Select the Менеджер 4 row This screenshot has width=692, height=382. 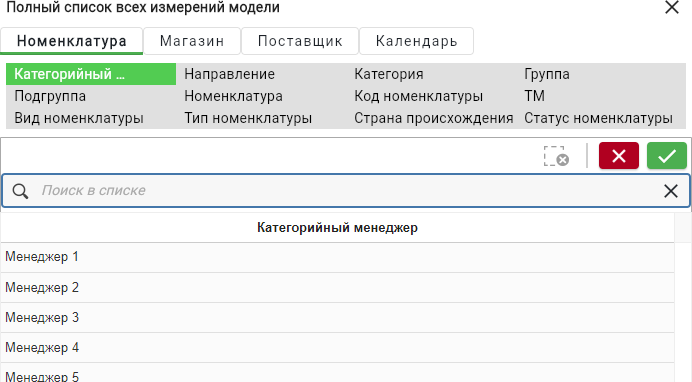pos(338,348)
